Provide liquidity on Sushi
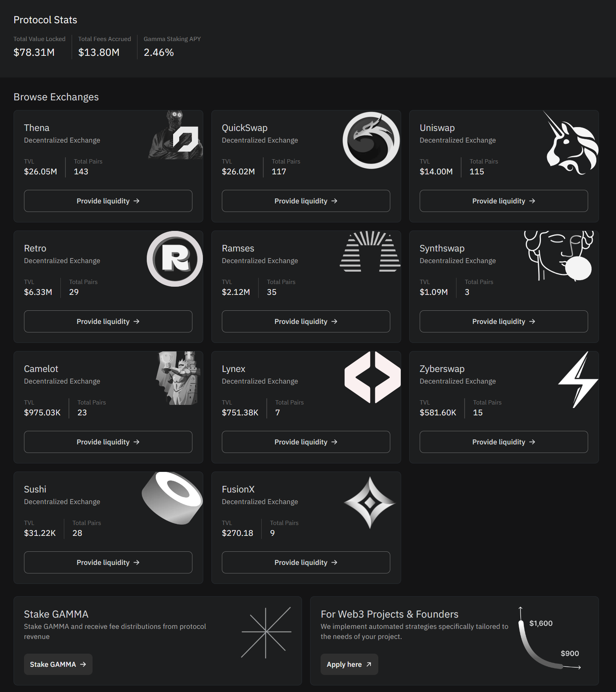The height and width of the screenshot is (692, 616). coord(108,562)
